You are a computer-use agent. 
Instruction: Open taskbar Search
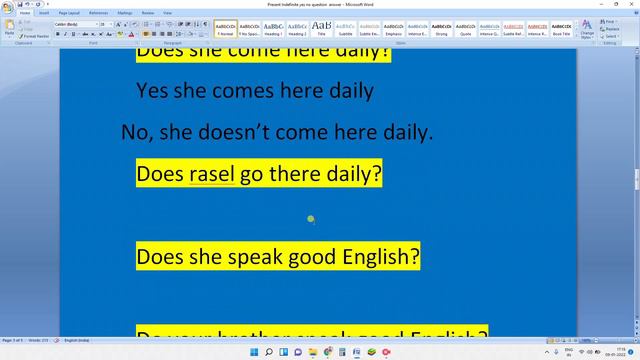(269, 352)
